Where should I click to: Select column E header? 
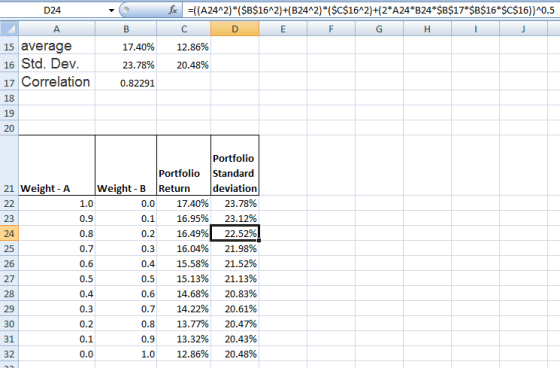283,29
